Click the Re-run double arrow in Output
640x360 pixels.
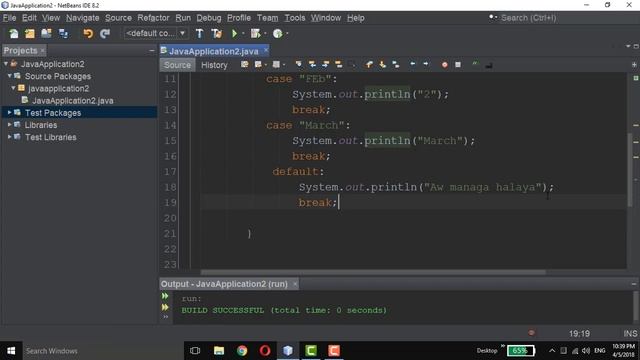point(165,296)
